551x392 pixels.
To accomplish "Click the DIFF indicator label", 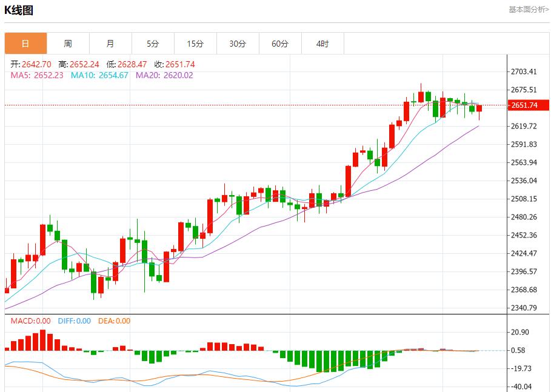I will point(74,321).
